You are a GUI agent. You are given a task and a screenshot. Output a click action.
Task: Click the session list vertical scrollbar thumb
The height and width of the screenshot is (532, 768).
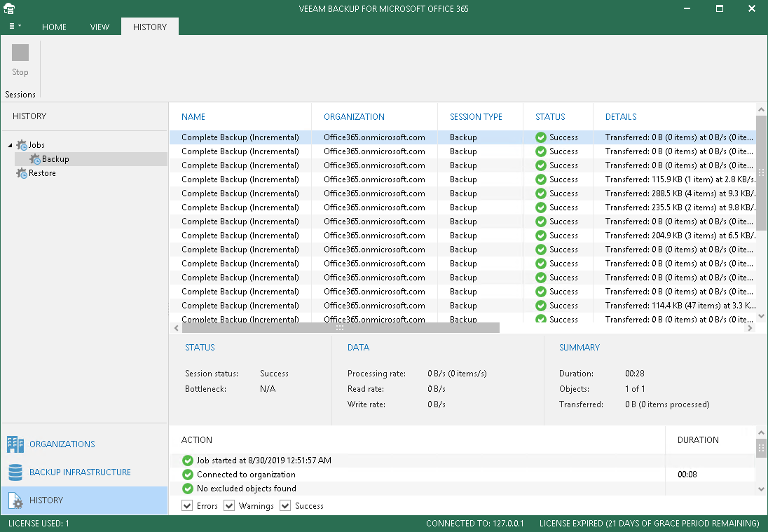(761, 172)
